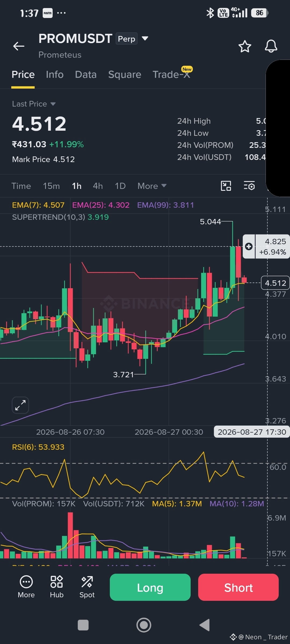Image resolution: width=290 pixels, height=644 pixels.
Task: Tap the +11.99% change value
Action: (x=67, y=144)
